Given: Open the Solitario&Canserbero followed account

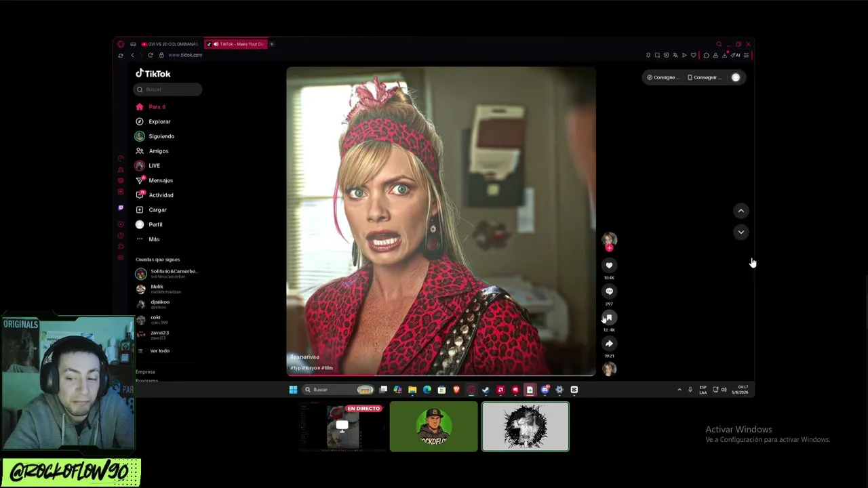Looking at the screenshot, I should click(x=167, y=273).
